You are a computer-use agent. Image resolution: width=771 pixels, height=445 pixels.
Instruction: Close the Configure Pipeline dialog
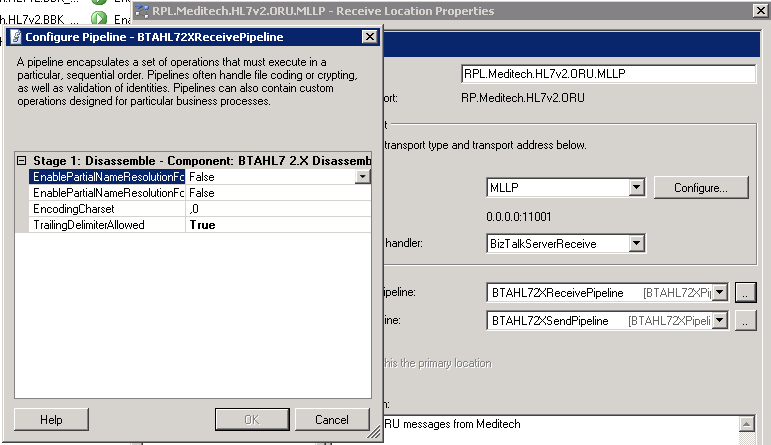369,37
